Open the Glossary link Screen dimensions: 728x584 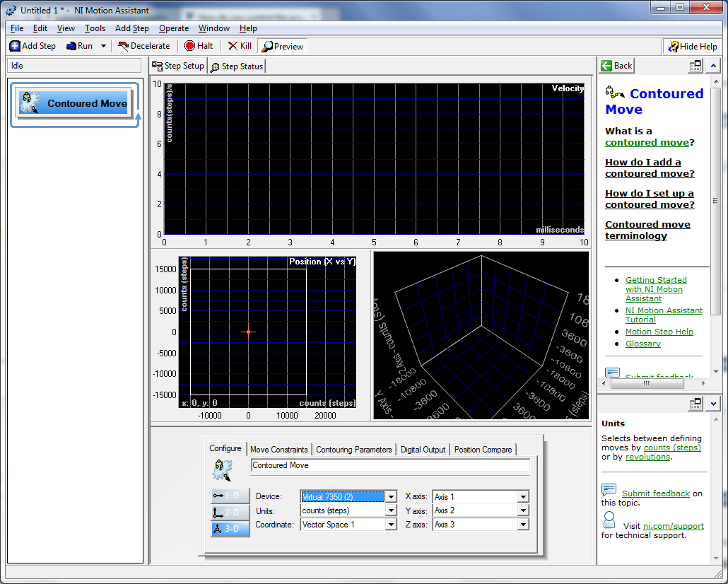point(642,344)
